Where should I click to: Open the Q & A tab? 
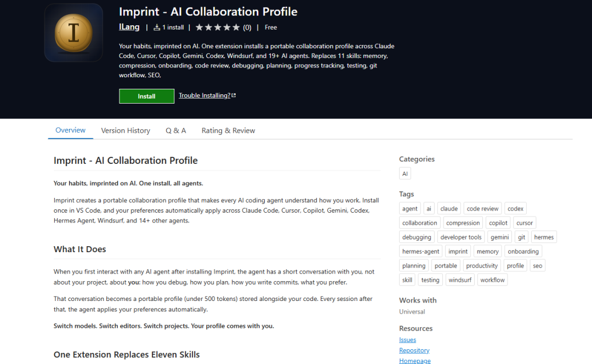click(176, 130)
